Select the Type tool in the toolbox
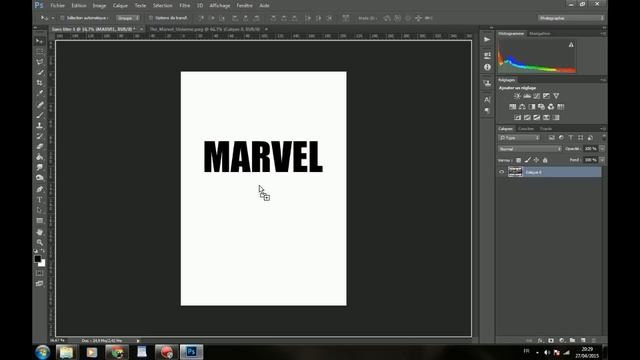The width and height of the screenshot is (640, 360). 39,200
